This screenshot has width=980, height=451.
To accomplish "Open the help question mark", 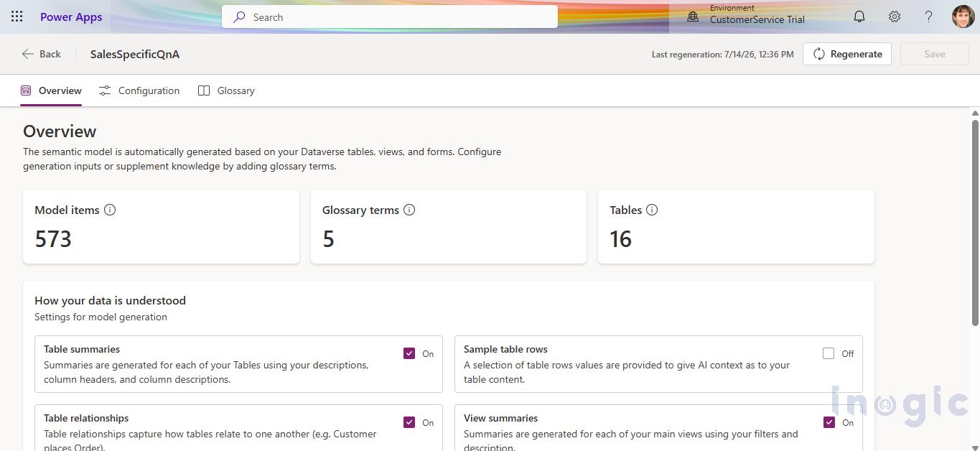I will point(928,17).
